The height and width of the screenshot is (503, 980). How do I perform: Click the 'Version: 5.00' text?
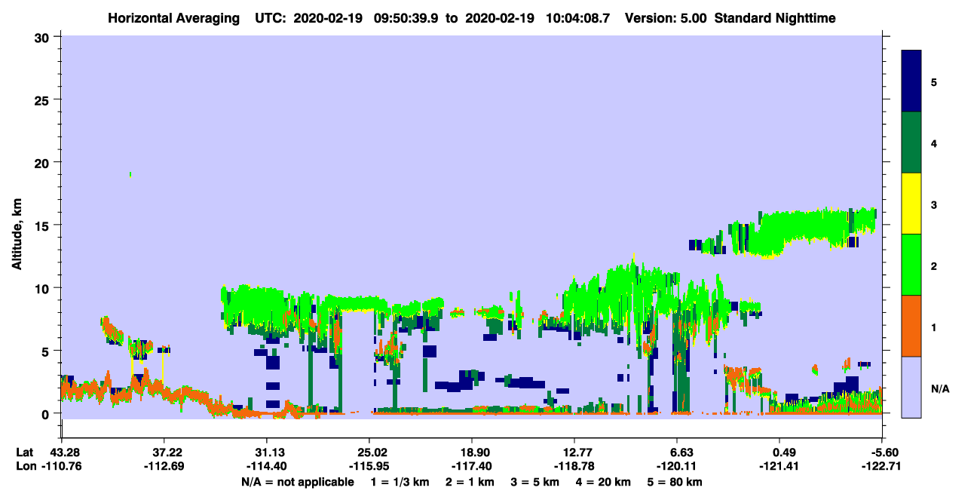pyautogui.click(x=666, y=18)
